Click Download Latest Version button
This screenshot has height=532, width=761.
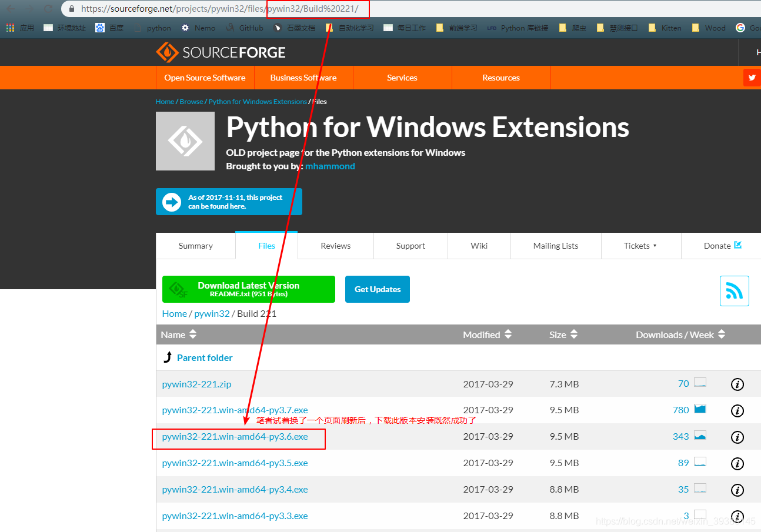click(x=249, y=289)
